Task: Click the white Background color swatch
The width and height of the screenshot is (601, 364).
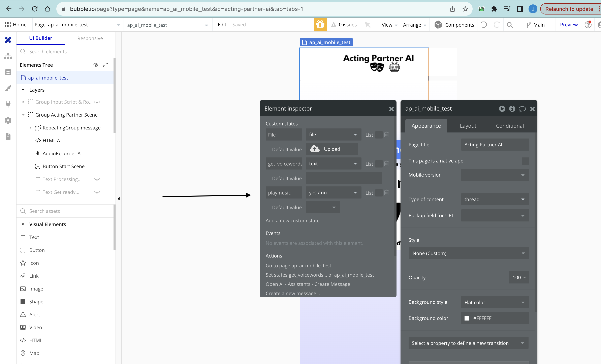Action: (x=467, y=318)
